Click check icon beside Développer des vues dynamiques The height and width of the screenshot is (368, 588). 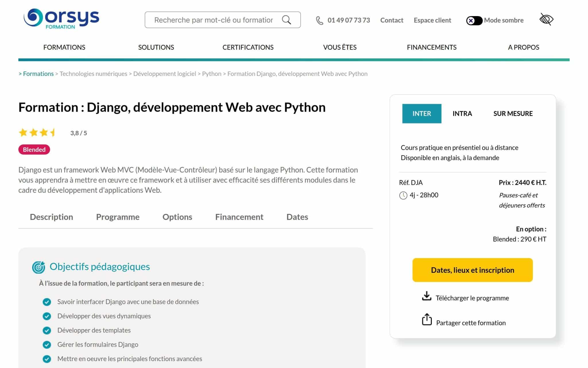(47, 316)
